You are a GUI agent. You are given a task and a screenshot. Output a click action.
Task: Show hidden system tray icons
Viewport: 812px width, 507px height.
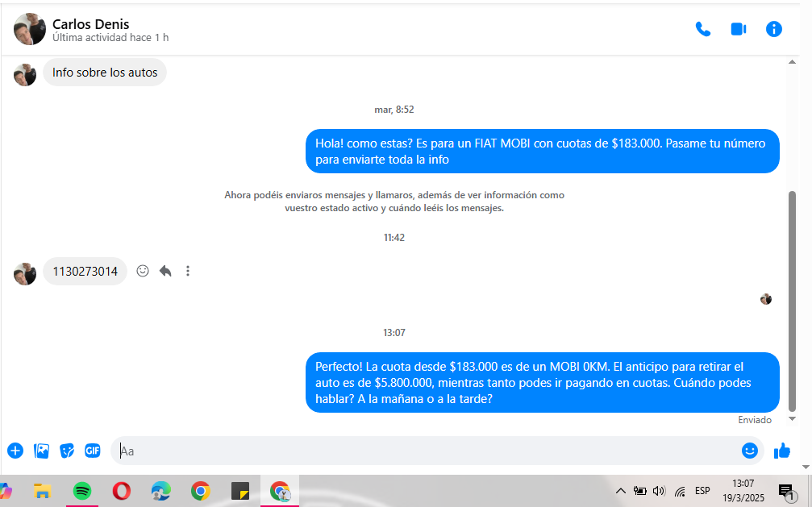[x=620, y=491]
